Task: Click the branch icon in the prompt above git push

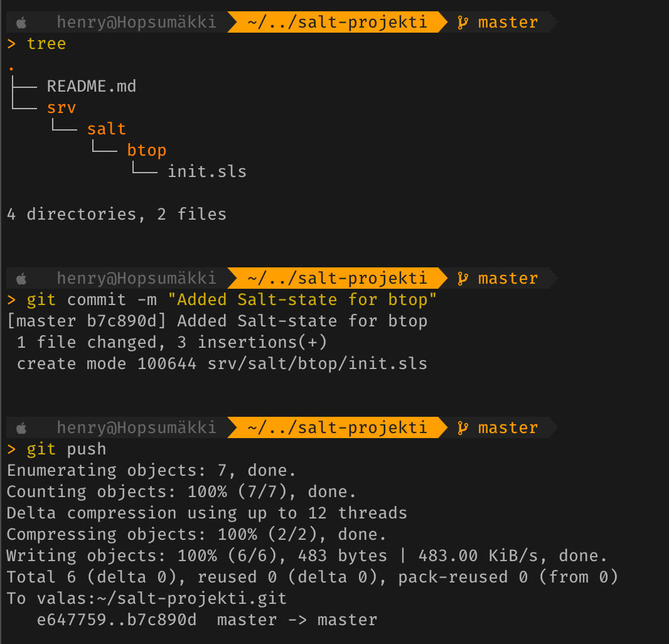Action: tap(463, 428)
